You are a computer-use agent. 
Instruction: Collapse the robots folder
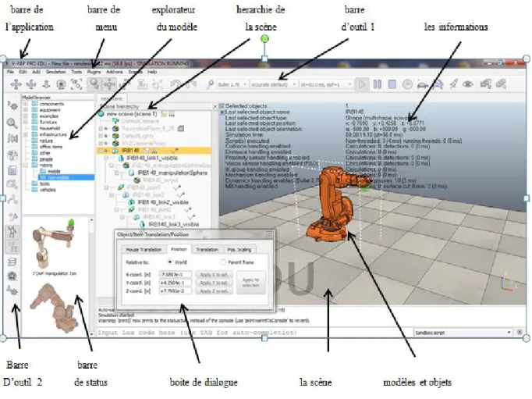[26, 165]
